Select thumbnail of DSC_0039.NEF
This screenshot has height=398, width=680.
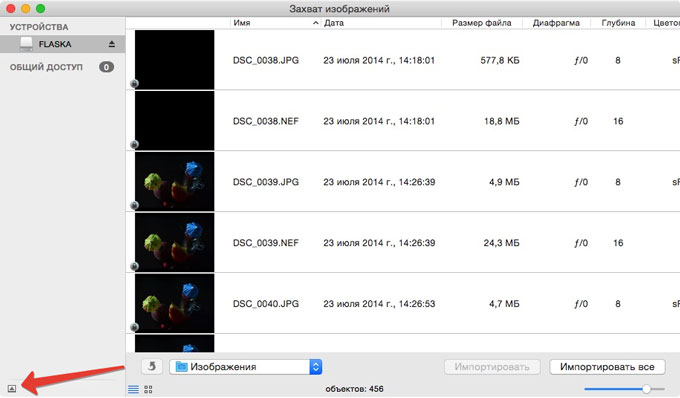point(174,242)
